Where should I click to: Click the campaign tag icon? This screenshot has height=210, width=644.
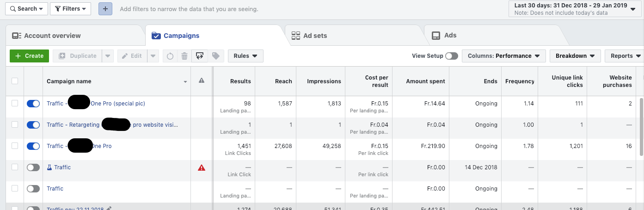215,56
